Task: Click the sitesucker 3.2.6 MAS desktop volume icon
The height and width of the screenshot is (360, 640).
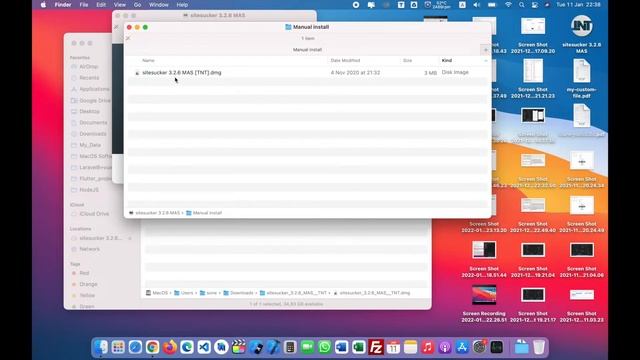Action: click(581, 27)
